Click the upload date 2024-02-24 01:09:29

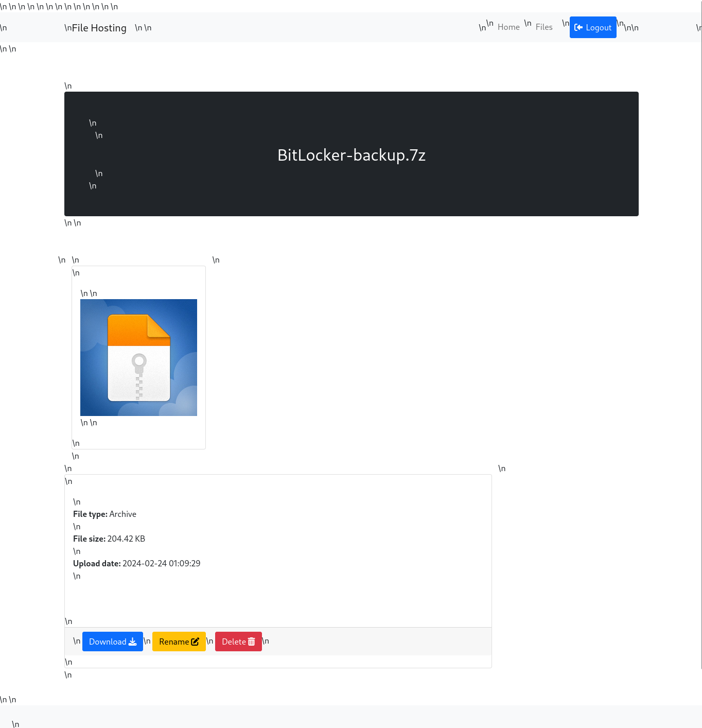(x=162, y=564)
